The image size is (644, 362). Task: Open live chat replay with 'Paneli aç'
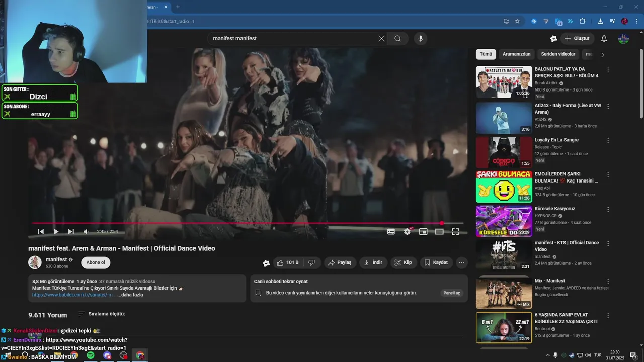pos(451,293)
